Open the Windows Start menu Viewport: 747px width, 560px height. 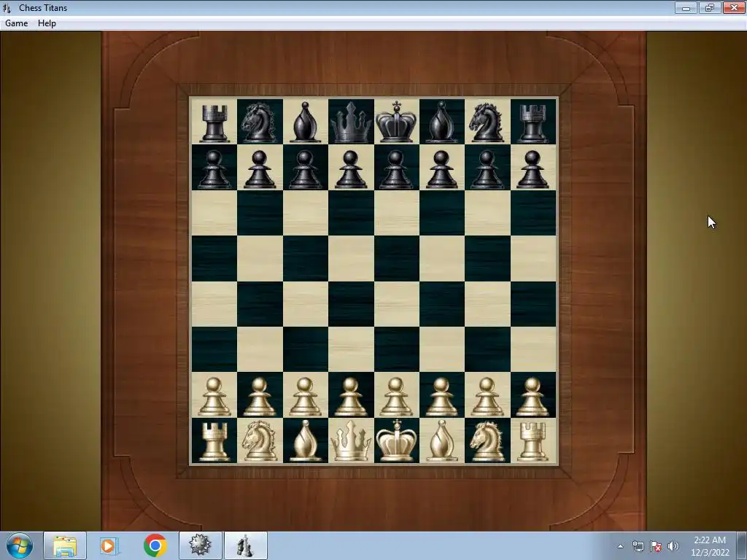pyautogui.click(x=19, y=545)
